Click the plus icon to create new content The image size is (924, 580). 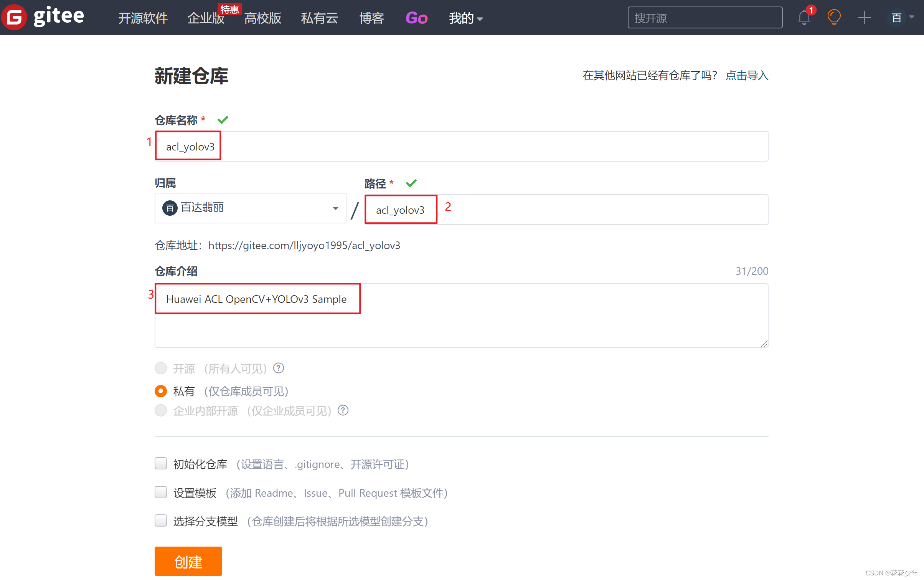[x=864, y=17]
